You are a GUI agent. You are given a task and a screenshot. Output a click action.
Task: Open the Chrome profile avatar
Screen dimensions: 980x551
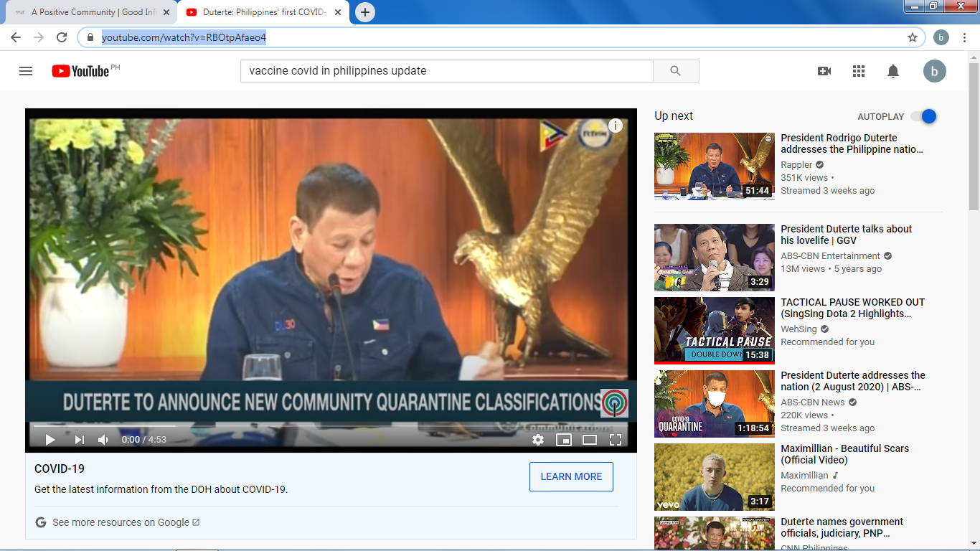click(941, 37)
